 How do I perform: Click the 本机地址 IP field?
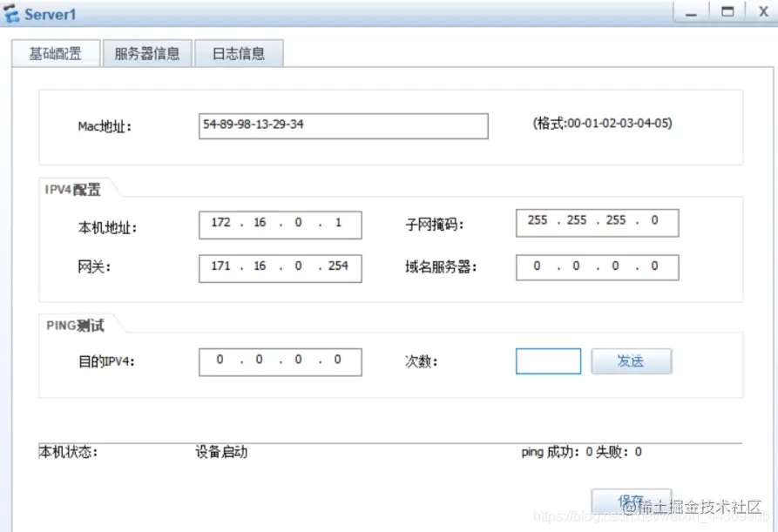pyautogui.click(x=281, y=225)
